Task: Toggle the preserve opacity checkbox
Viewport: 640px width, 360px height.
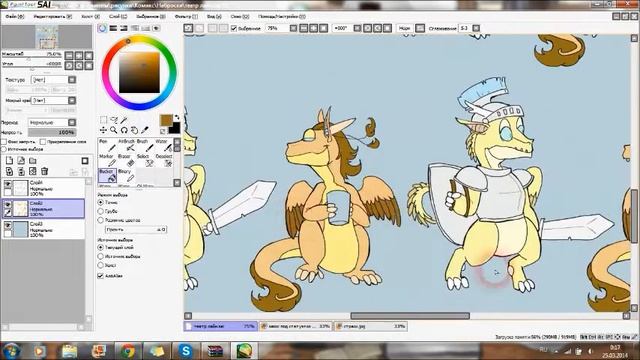Action: click(4, 142)
